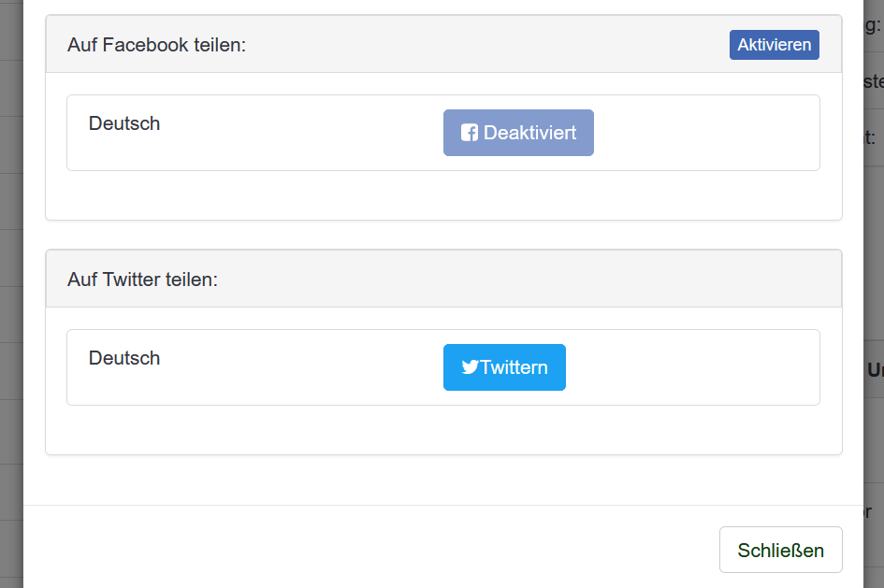Dismiss dialog by clicking dimmed left backdrop
Image resolution: width=884 pixels, height=588 pixels.
pyautogui.click(x=11, y=293)
